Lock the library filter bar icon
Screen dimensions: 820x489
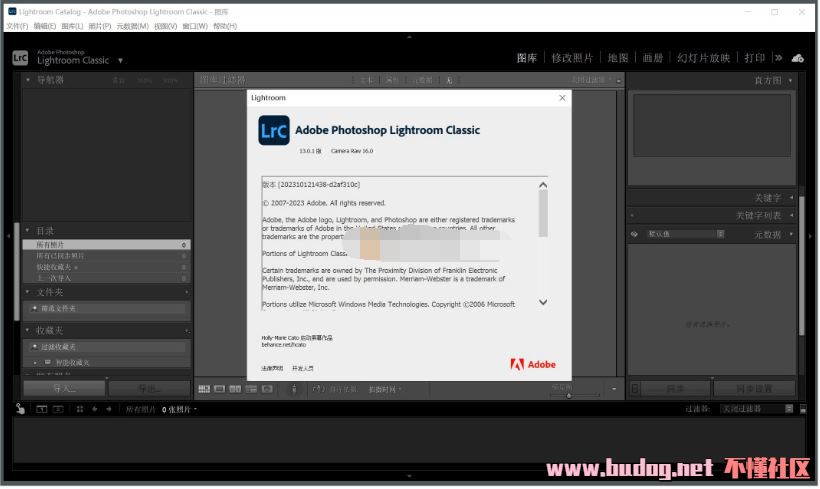[x=619, y=81]
